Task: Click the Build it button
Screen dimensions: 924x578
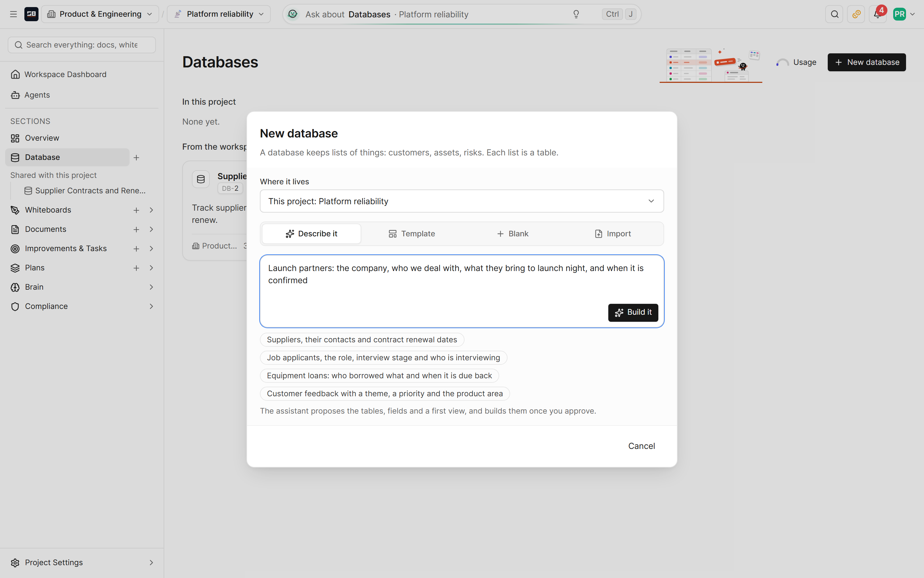Action: [x=633, y=312]
